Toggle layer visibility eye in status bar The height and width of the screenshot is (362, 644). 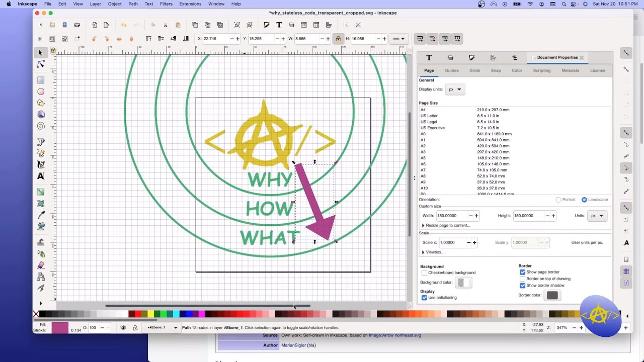[x=123, y=327]
